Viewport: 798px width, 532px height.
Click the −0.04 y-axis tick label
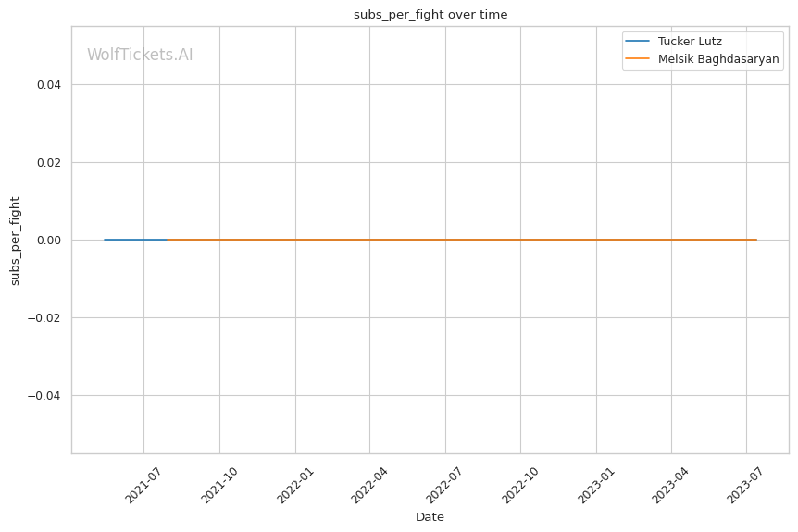(42, 396)
